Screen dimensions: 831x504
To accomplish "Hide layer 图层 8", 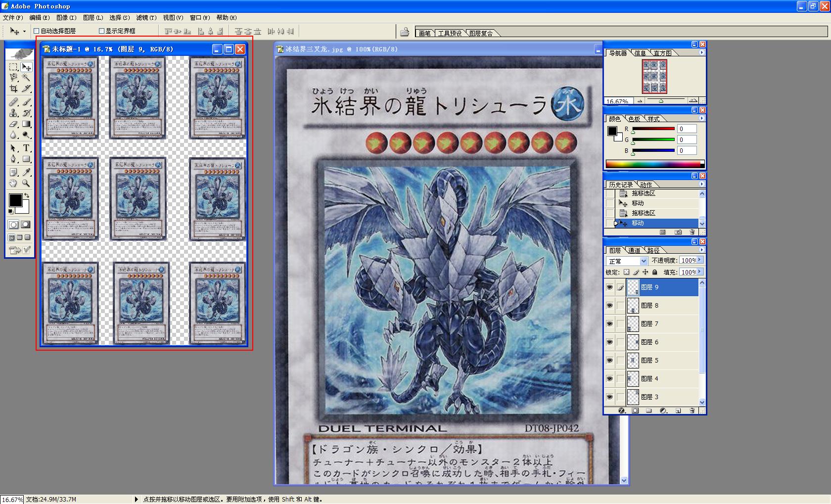I will (609, 306).
